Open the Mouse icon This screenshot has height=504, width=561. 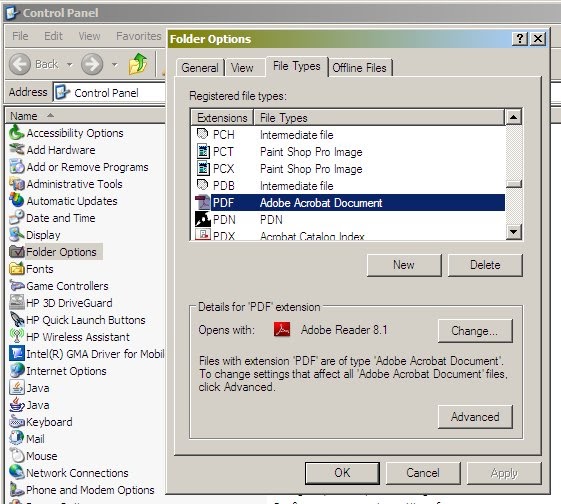pyautogui.click(x=16, y=456)
